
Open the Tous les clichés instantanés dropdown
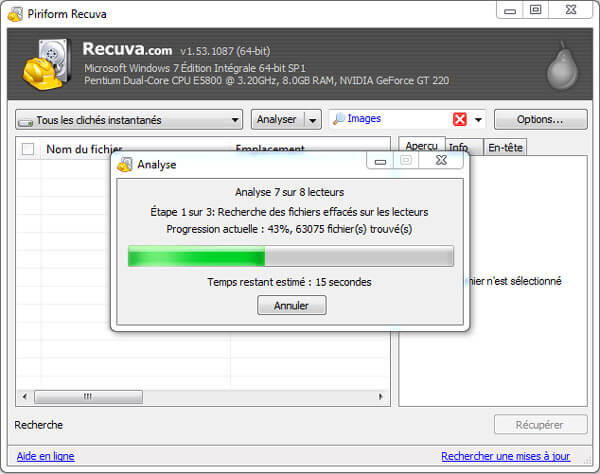129,120
